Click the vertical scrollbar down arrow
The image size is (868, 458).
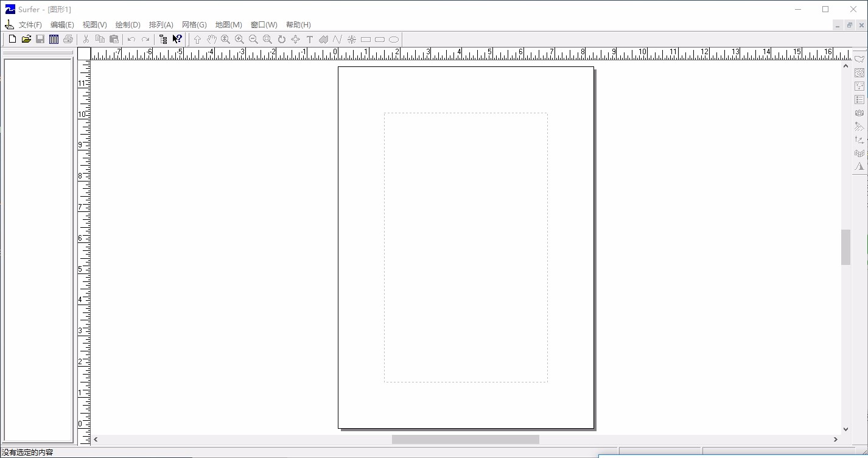(x=845, y=429)
